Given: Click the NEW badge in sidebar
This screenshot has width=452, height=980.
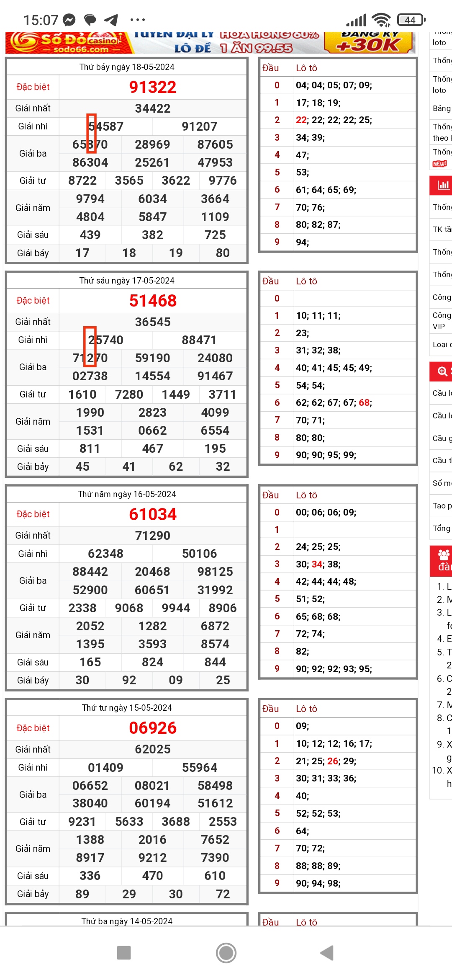Looking at the screenshot, I should [x=439, y=164].
